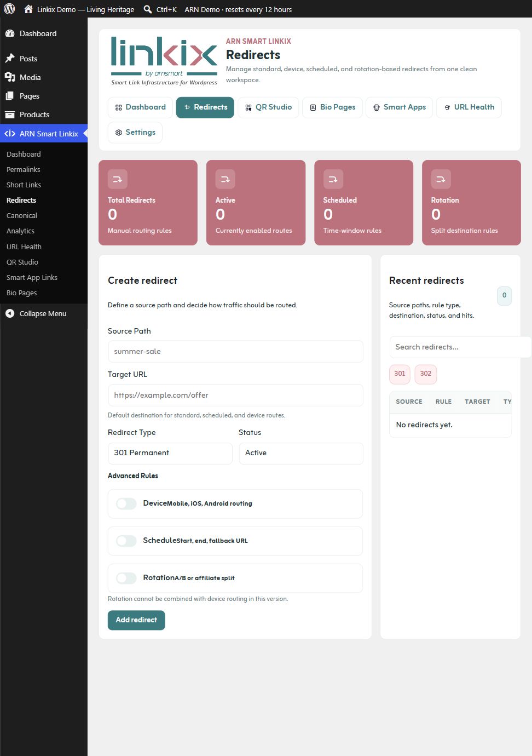Open the Status dropdown showing Active
This screenshot has height=756, width=532.
tap(301, 453)
